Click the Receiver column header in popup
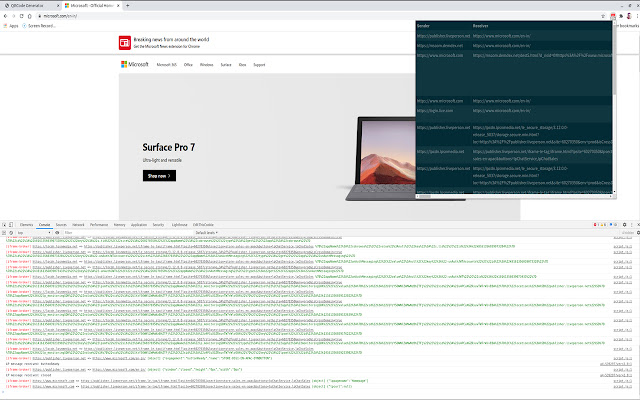 point(480,26)
